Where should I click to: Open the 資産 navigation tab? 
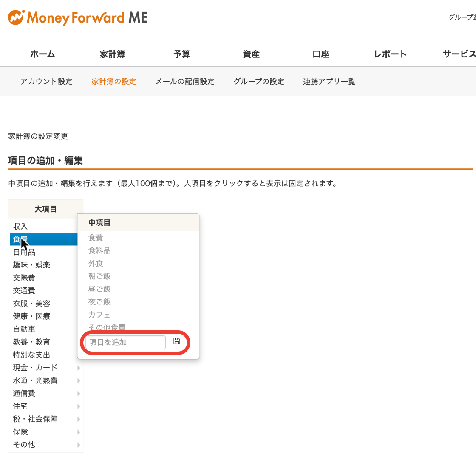click(251, 54)
